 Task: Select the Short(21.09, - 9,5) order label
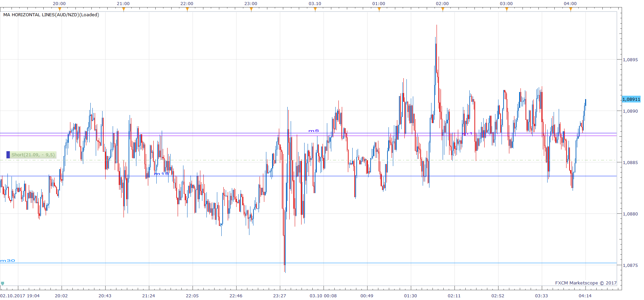click(33, 155)
